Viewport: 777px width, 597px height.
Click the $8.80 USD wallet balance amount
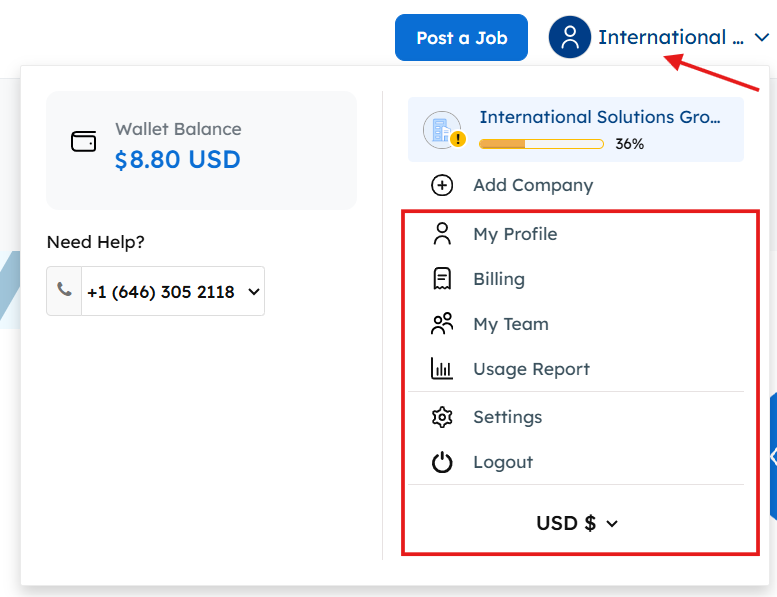(x=177, y=159)
